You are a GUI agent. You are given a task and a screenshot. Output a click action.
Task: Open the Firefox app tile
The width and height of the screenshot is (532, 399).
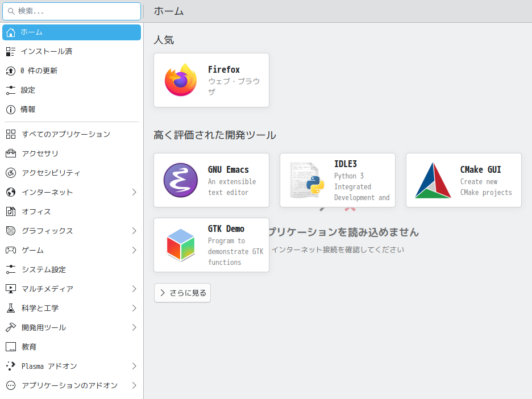[x=211, y=80]
